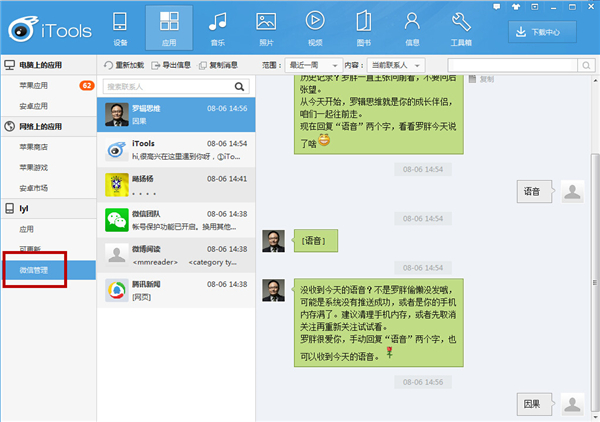Screen dimensions: 600x422
Task: Select 安卓应用 in sidebar
Action: [34, 106]
